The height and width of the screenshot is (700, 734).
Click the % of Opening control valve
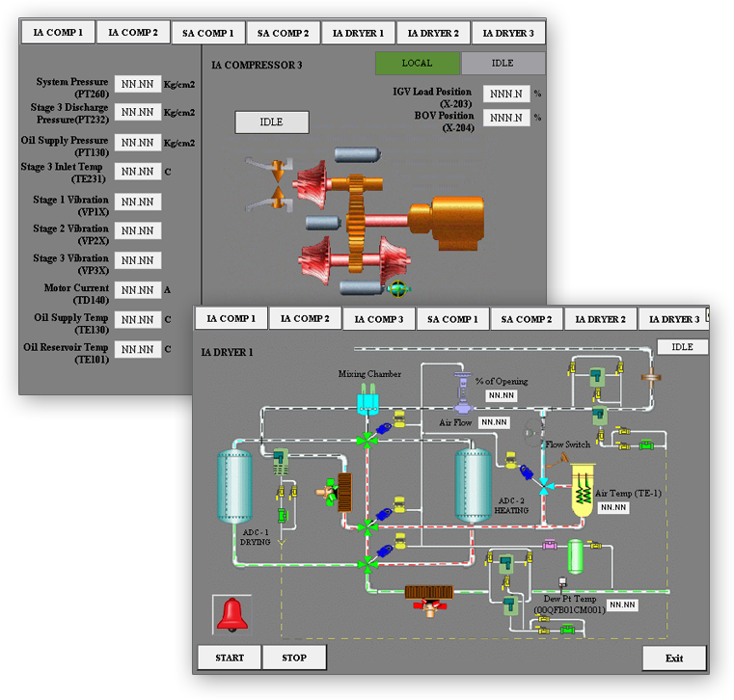point(461,390)
